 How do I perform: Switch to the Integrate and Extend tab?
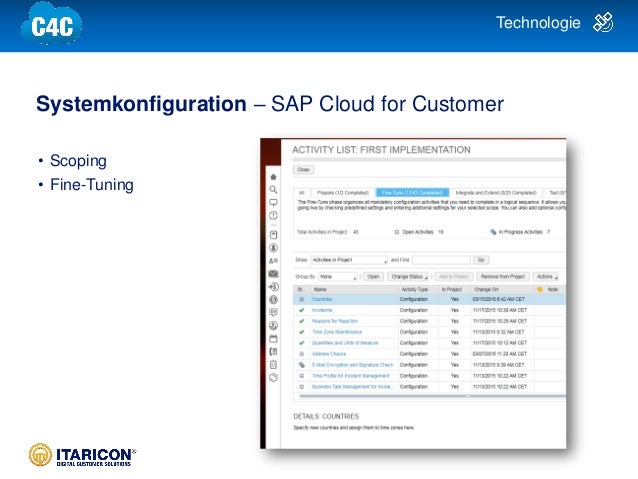[x=496, y=193]
